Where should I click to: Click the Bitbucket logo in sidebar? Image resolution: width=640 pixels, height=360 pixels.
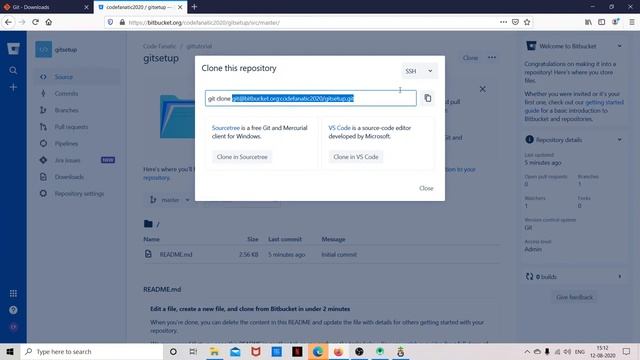pos(13,49)
